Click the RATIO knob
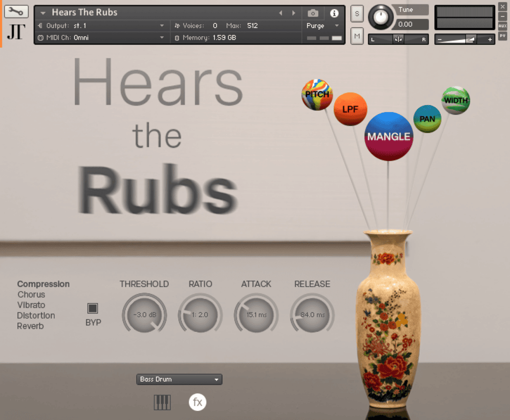510x420 pixels. [x=200, y=313]
